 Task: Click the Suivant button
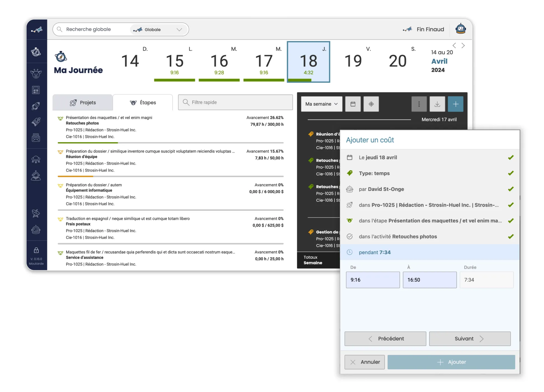pyautogui.click(x=470, y=339)
